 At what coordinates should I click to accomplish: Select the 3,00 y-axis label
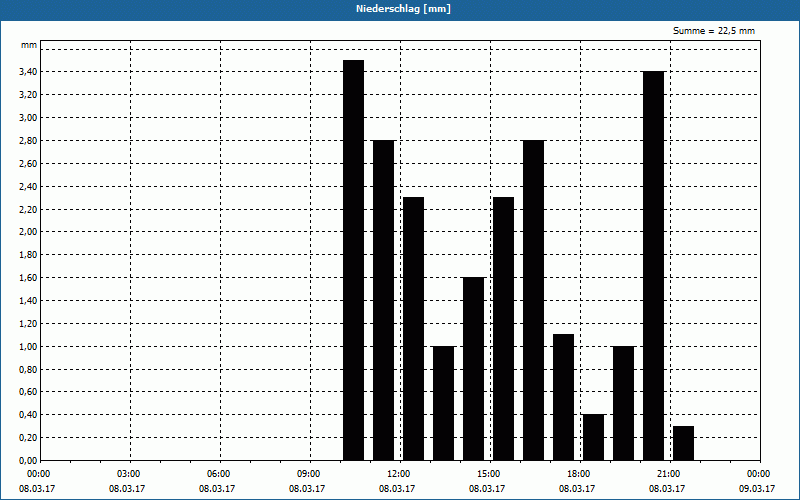pos(28,118)
